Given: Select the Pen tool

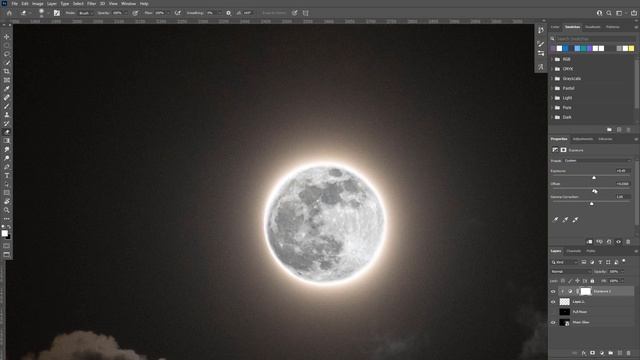Looking at the screenshot, I should click(7, 167).
